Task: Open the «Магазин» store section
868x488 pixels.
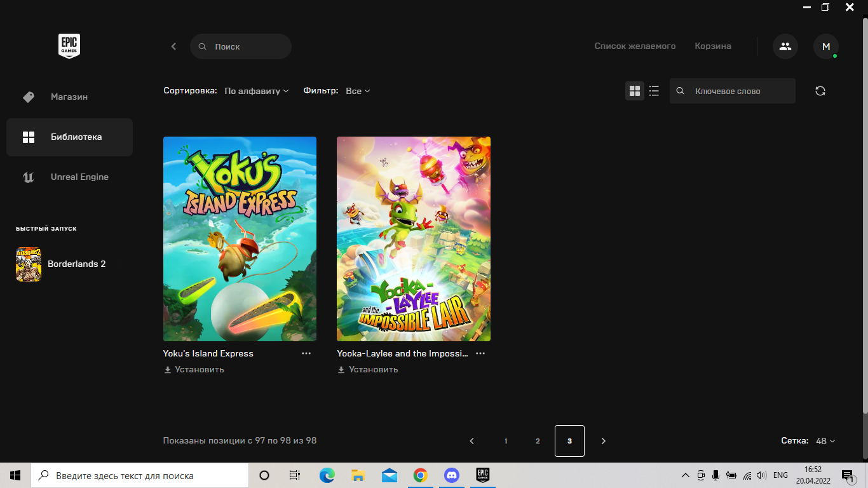Action: (69, 97)
